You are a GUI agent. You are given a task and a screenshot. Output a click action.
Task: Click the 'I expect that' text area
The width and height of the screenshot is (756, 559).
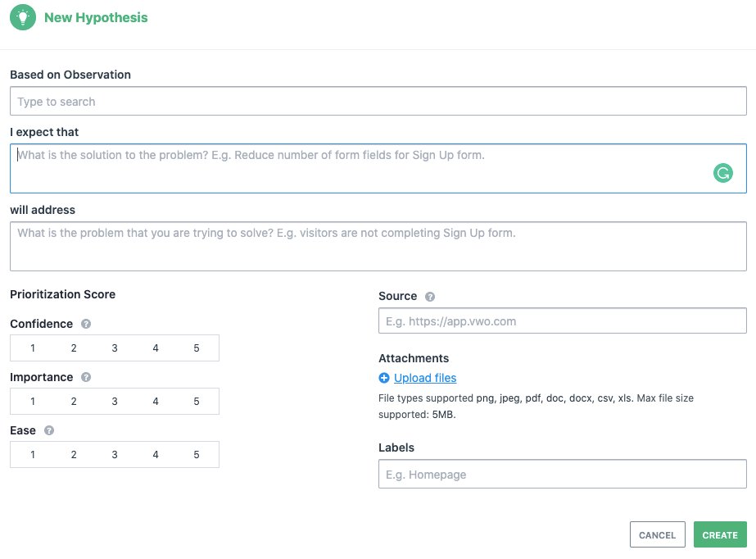[378, 168]
